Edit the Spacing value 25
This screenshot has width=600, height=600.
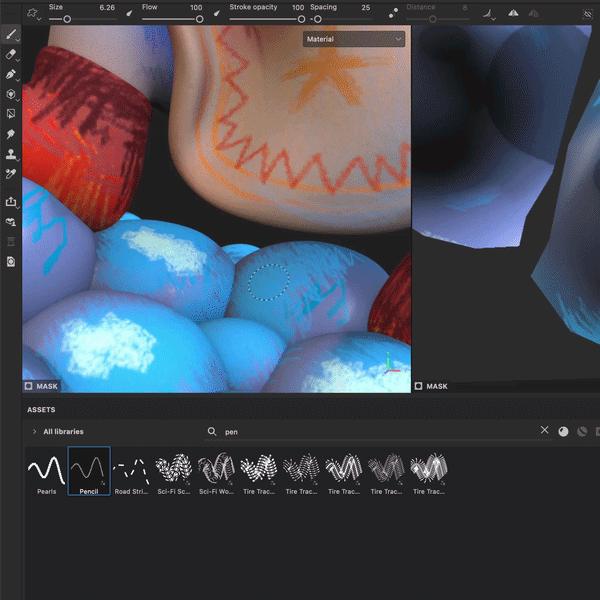coord(365,7)
